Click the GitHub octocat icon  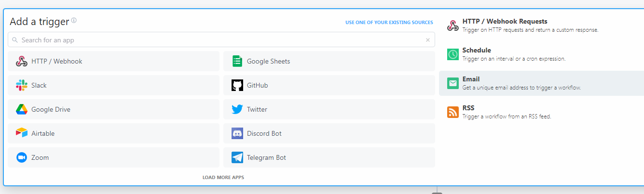237,85
